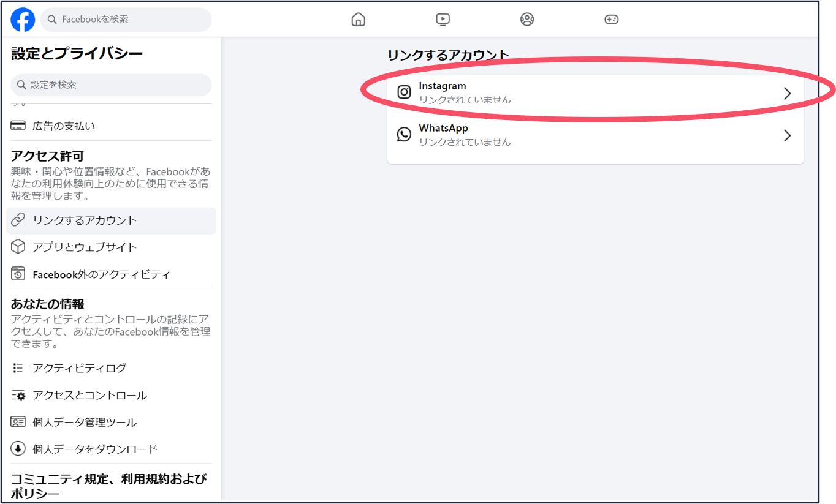This screenshot has height=504, width=836.
Task: Open the Gaming controller icon
Action: coord(611,20)
